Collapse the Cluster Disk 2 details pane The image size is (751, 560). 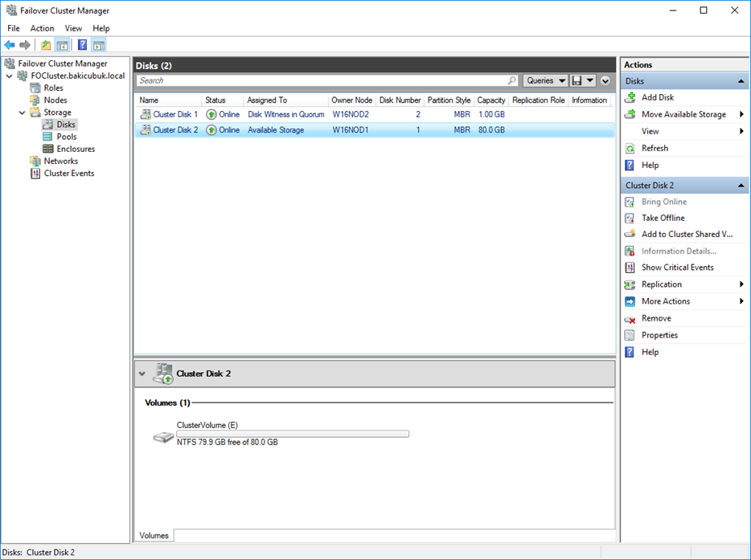point(142,374)
